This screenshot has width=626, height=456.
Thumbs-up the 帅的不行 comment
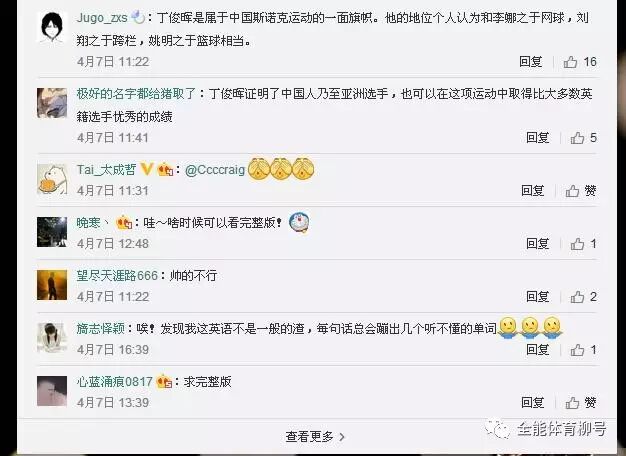(x=583, y=297)
